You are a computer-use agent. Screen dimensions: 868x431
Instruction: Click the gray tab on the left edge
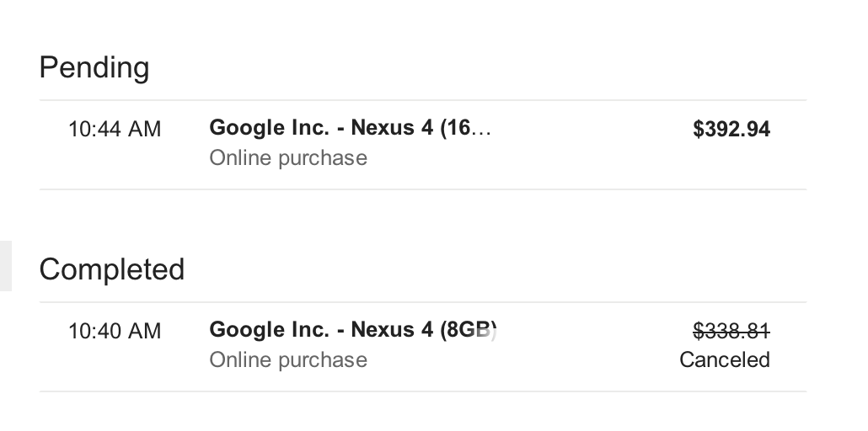click(5, 266)
